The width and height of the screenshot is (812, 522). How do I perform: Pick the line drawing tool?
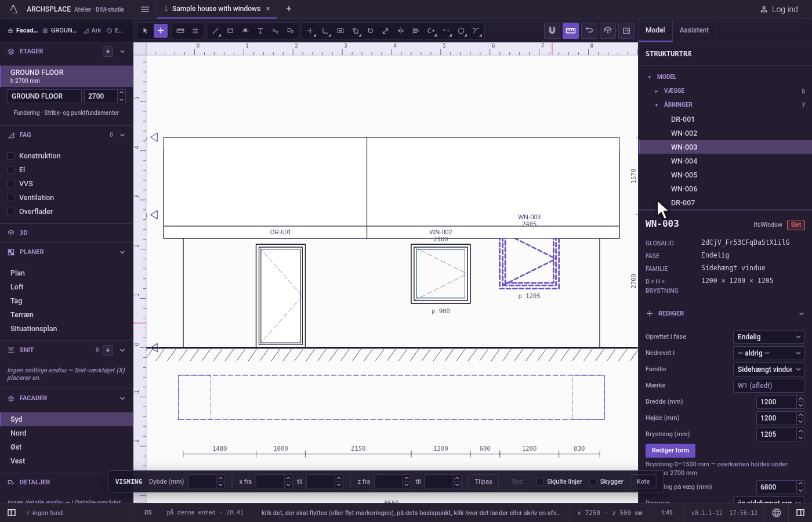point(215,31)
